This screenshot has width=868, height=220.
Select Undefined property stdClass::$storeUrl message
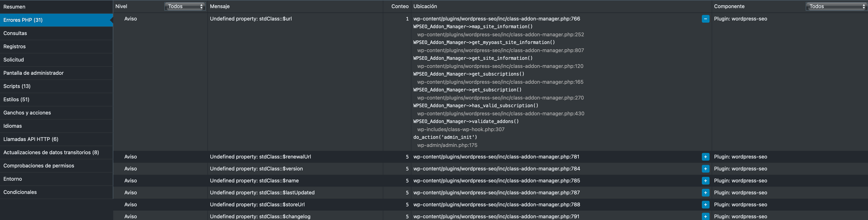257,204
